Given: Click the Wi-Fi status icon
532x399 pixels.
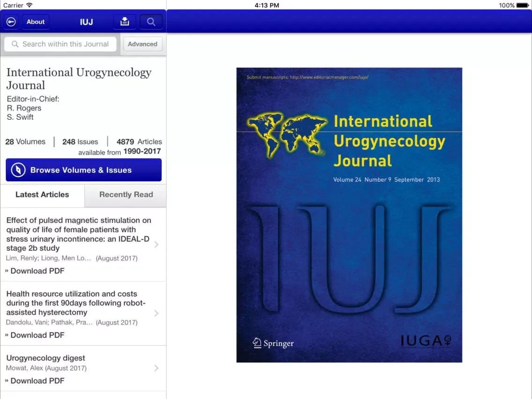Looking at the screenshot, I should tap(29, 5).
